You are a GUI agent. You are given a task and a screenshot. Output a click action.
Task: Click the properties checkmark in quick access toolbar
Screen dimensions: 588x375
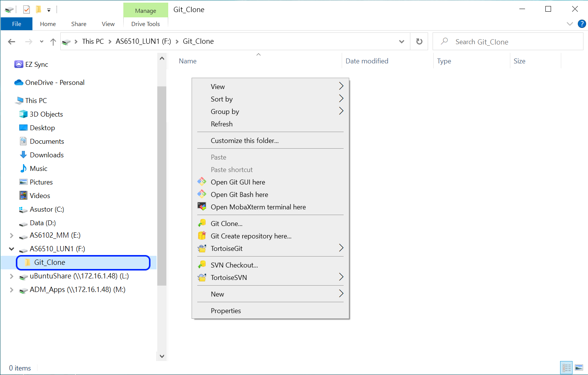(x=26, y=9)
